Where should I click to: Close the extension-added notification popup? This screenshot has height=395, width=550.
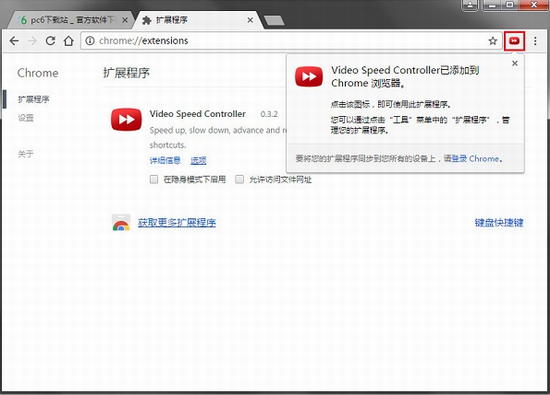click(515, 63)
